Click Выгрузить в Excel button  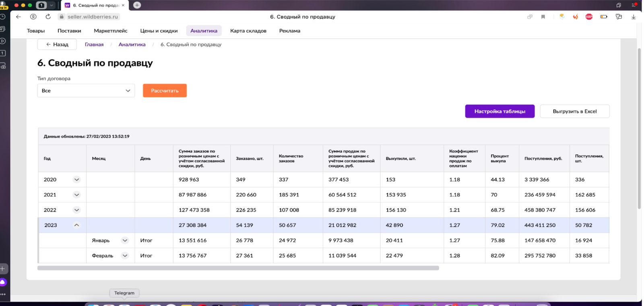pyautogui.click(x=574, y=112)
